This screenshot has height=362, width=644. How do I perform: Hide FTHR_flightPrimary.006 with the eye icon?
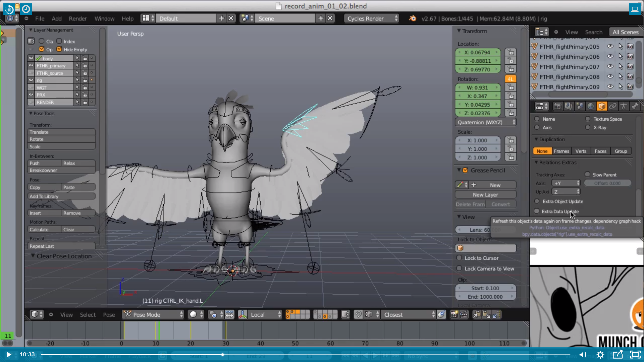pyautogui.click(x=610, y=57)
